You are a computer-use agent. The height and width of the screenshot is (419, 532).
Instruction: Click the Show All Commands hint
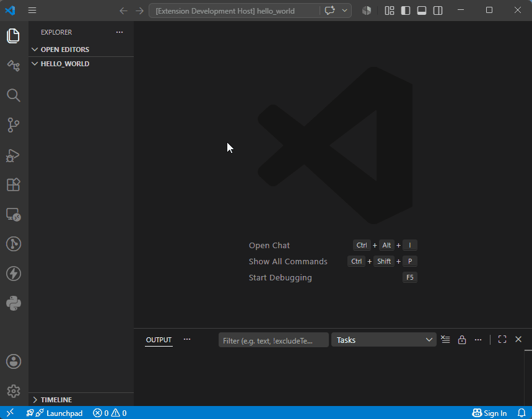pyautogui.click(x=288, y=261)
